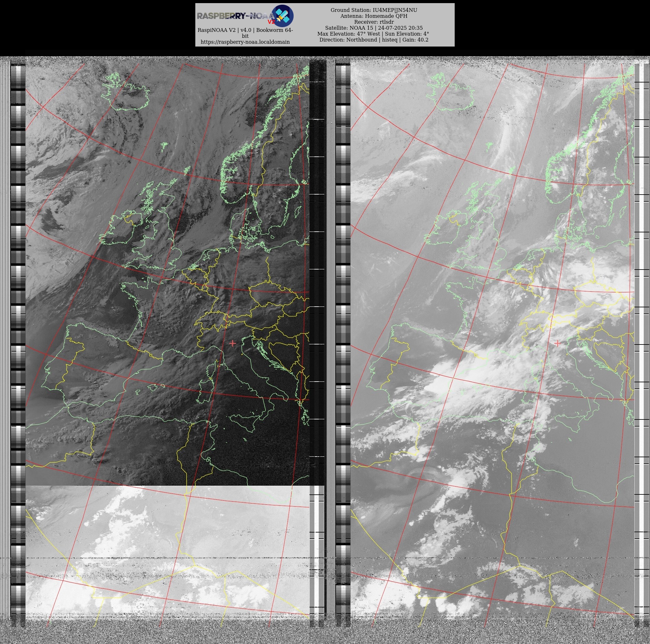650x644 pixels.
Task: Select the 'Satellite: NOAA 15 | 24-07-2025 20:35' line
Action: point(374,28)
